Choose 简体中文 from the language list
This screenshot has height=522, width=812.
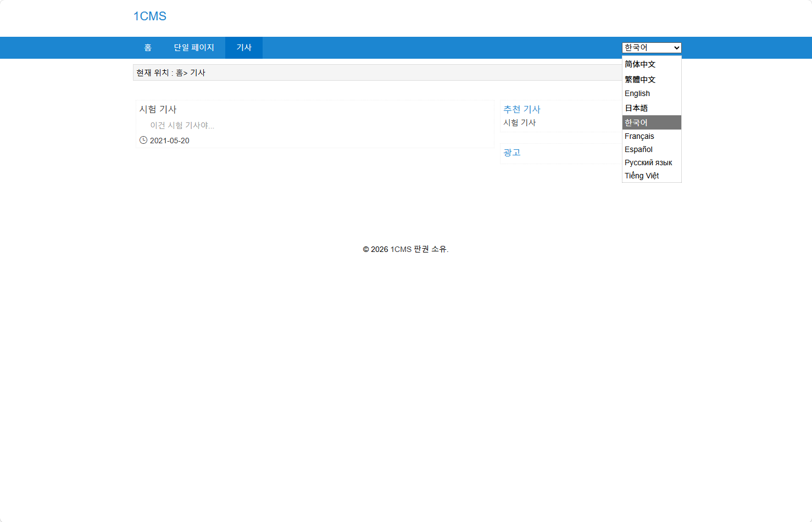(640, 64)
